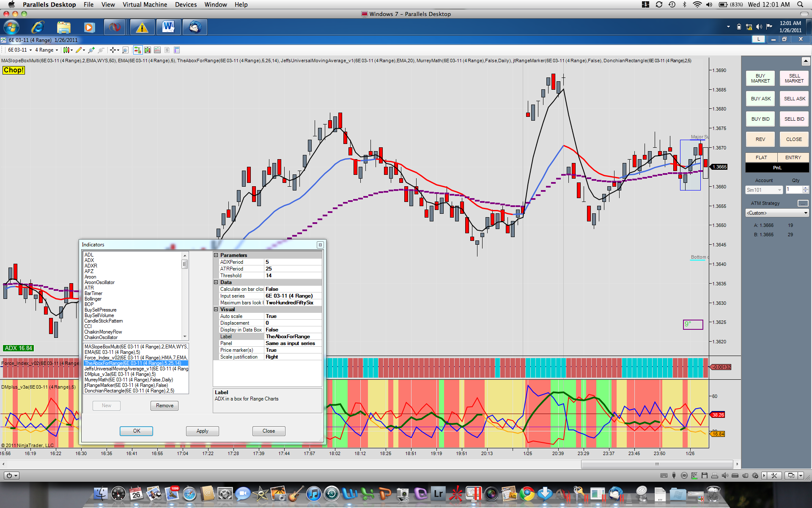The image size is (812, 508).
Task: Open the Virtual Machine menu
Action: (145, 5)
